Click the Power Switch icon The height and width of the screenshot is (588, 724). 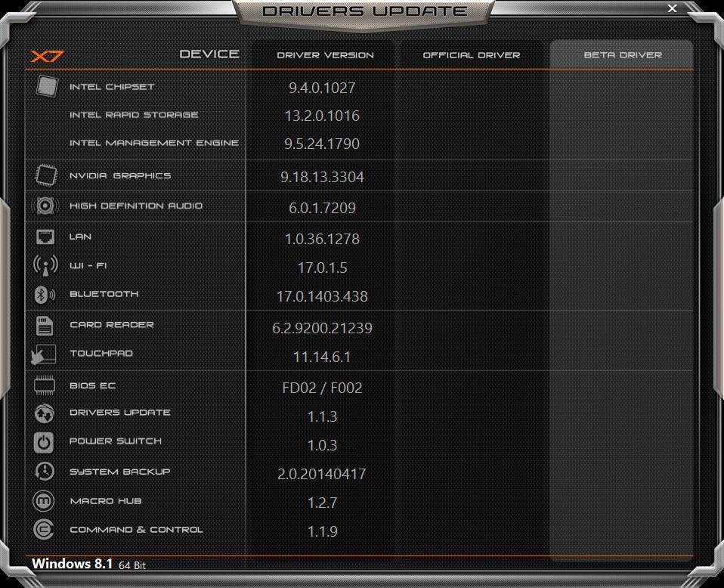tap(44, 442)
